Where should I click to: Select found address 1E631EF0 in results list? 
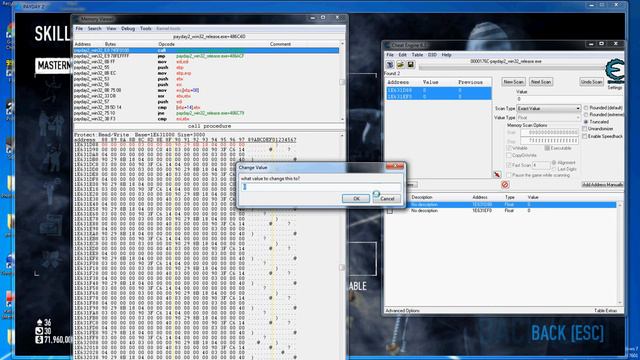coord(438,96)
